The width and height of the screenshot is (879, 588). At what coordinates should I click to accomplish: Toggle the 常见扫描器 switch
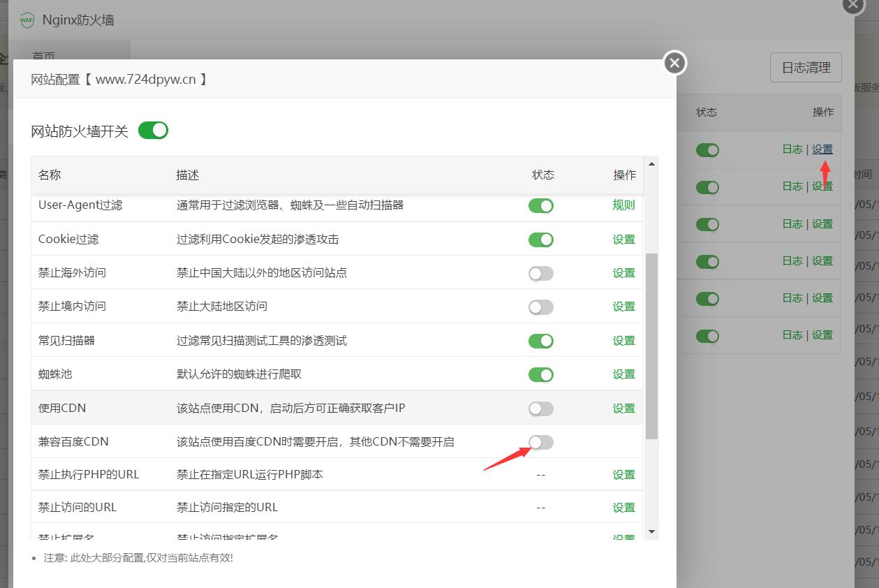pos(541,341)
